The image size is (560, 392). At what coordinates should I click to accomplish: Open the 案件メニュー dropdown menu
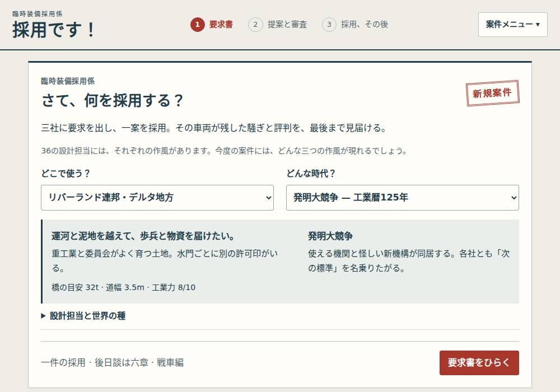[x=512, y=25]
